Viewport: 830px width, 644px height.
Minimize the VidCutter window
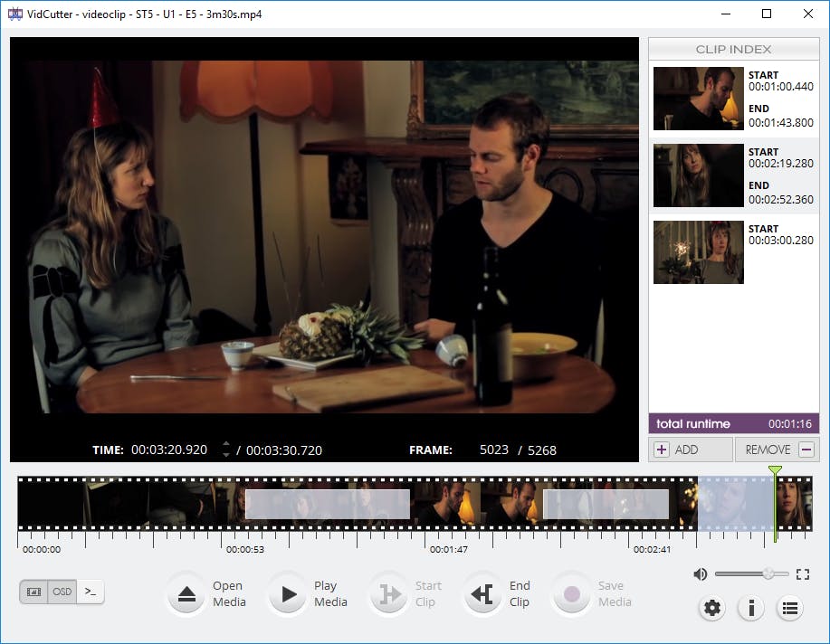(x=726, y=14)
